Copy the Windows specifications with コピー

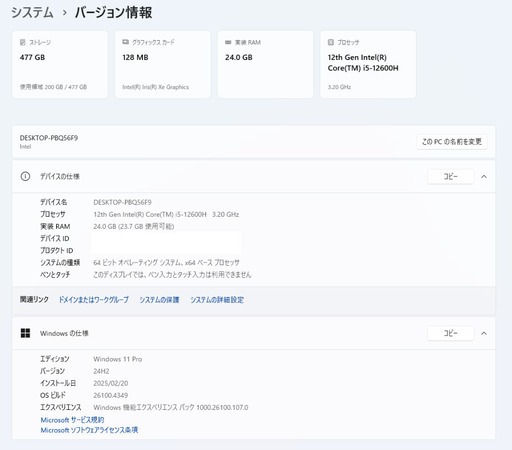point(450,333)
